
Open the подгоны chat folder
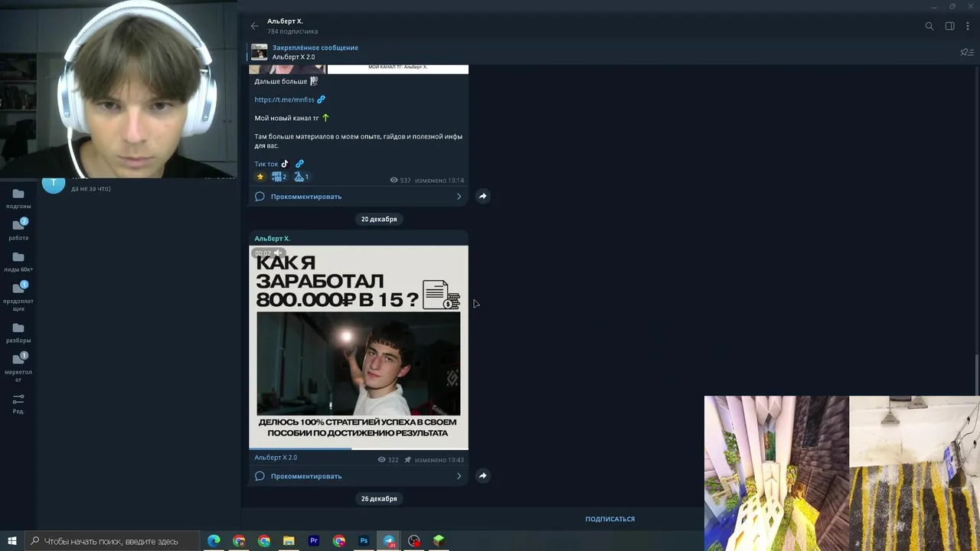pyautogui.click(x=18, y=199)
